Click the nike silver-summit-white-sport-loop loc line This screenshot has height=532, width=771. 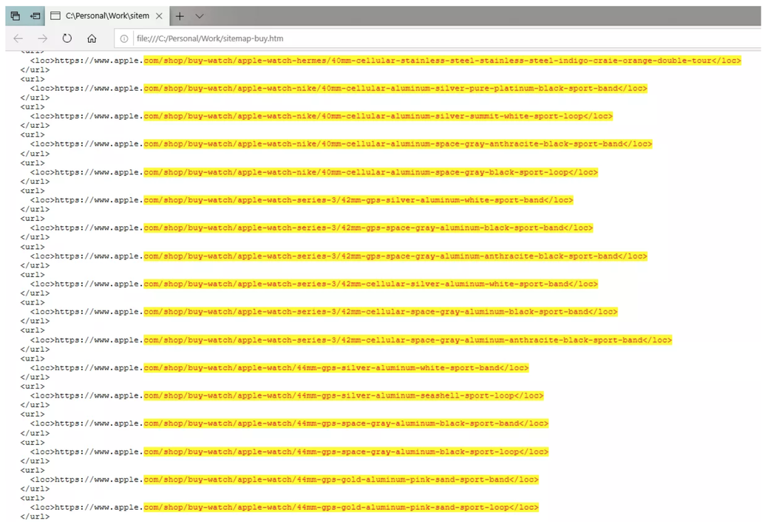click(322, 117)
